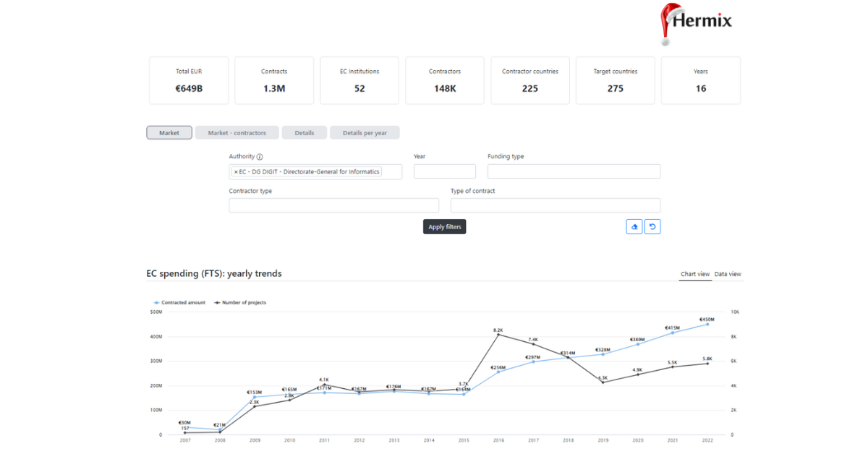The height and width of the screenshot is (454, 868).
Task: Select the Details per year tab
Action: coord(365,133)
